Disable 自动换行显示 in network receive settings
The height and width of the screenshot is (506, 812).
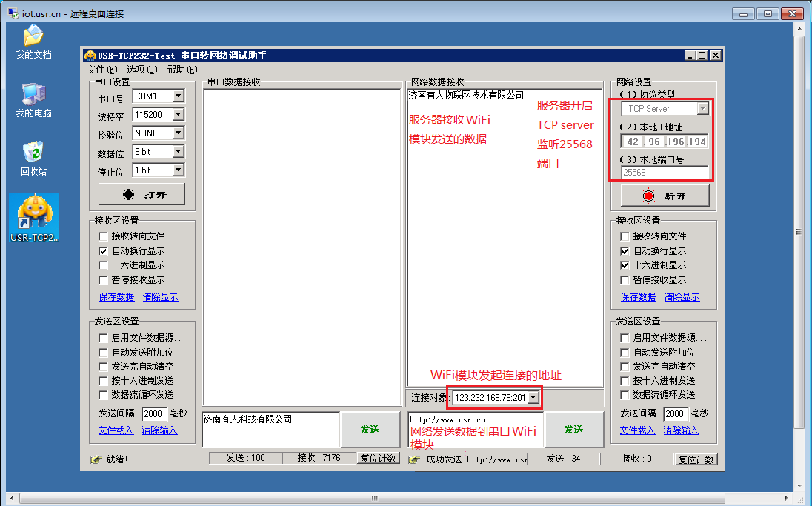tap(625, 250)
